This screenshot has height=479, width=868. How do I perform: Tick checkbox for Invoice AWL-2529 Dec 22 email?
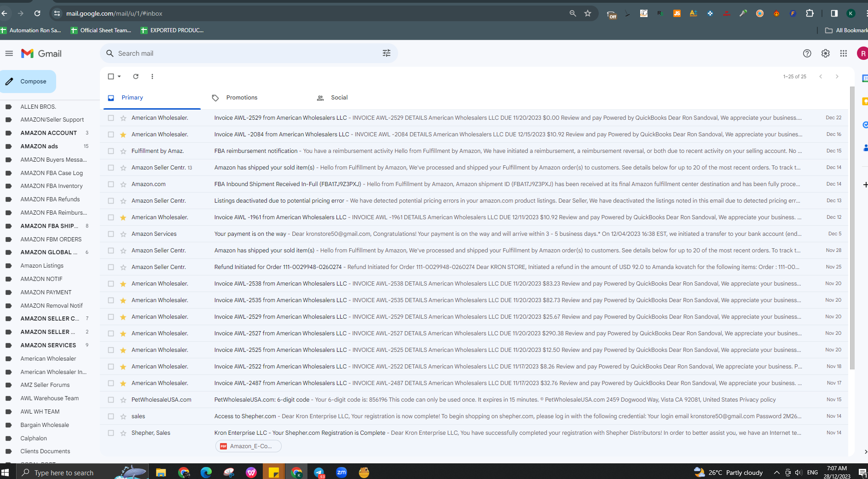(x=111, y=118)
